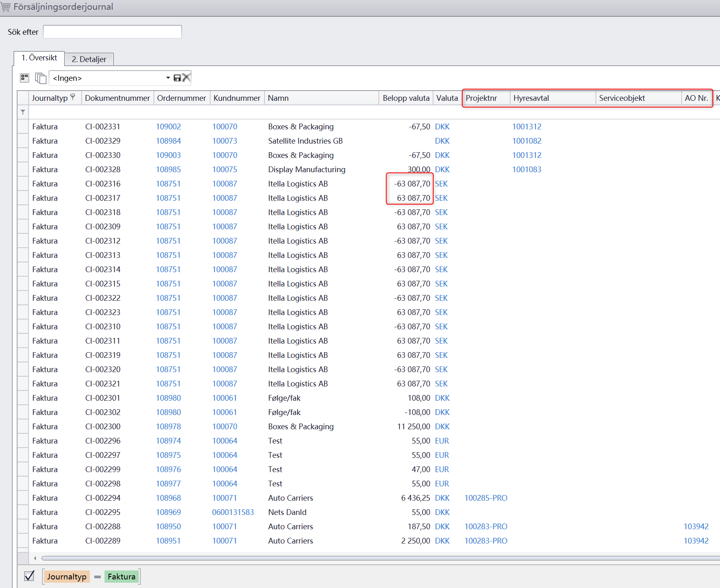Select the amount 300,00 for Display Manufacturing
Viewport: 720px width, 588px height.
419,169
